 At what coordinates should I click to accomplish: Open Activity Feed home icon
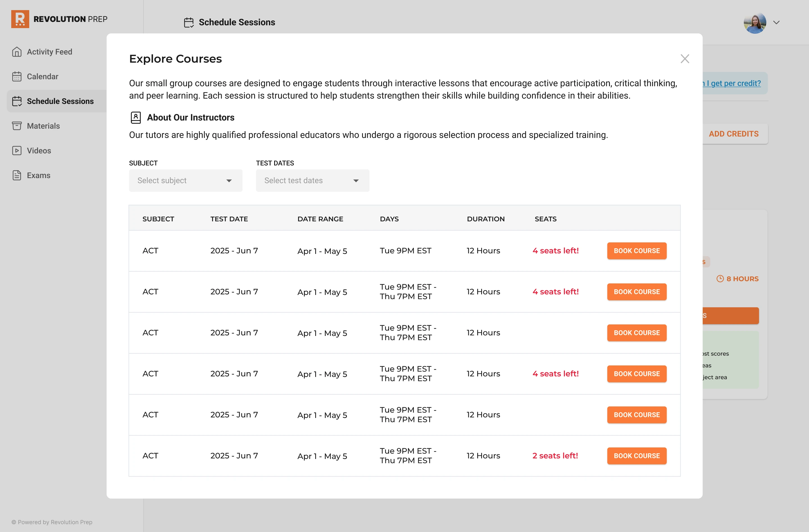(x=17, y=52)
